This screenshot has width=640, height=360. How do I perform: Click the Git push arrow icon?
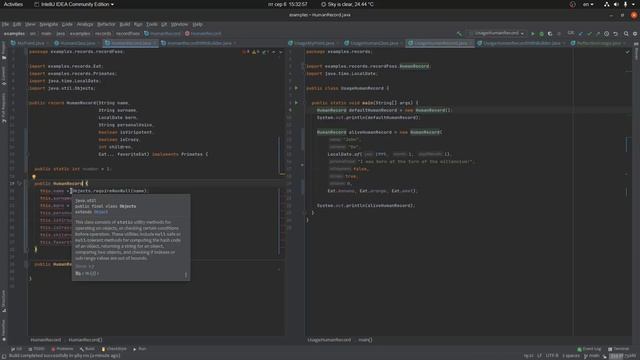point(598,33)
